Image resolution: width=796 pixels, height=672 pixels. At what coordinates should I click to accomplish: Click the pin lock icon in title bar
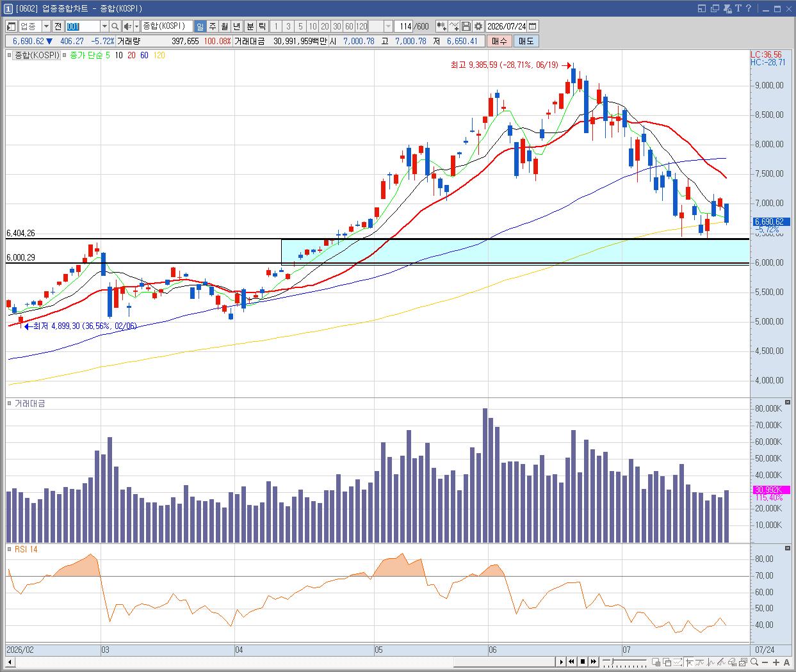727,8
